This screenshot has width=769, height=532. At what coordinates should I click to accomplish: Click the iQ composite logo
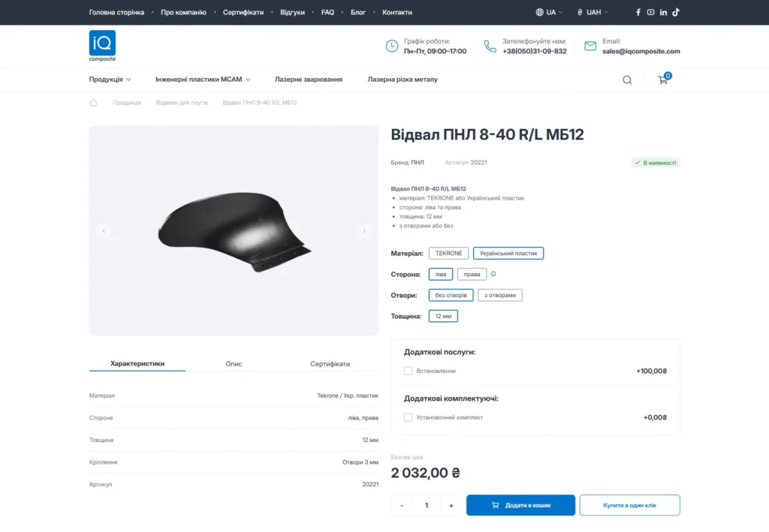102,46
